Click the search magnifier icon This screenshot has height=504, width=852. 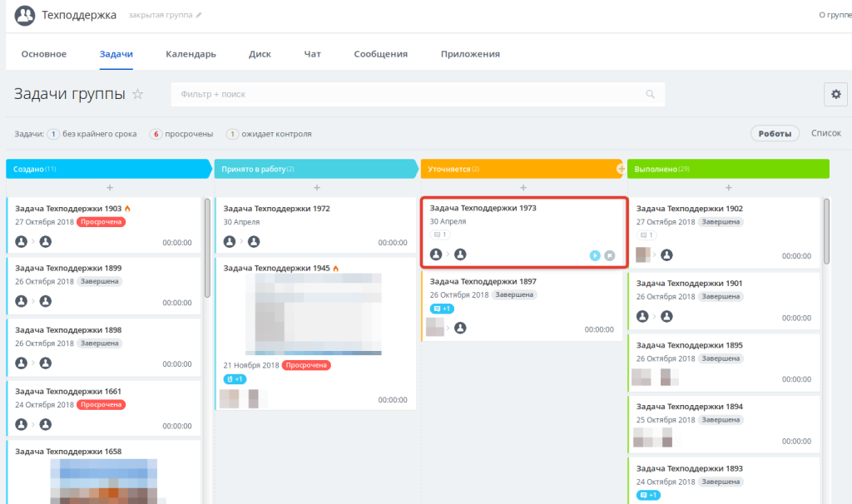coord(650,94)
